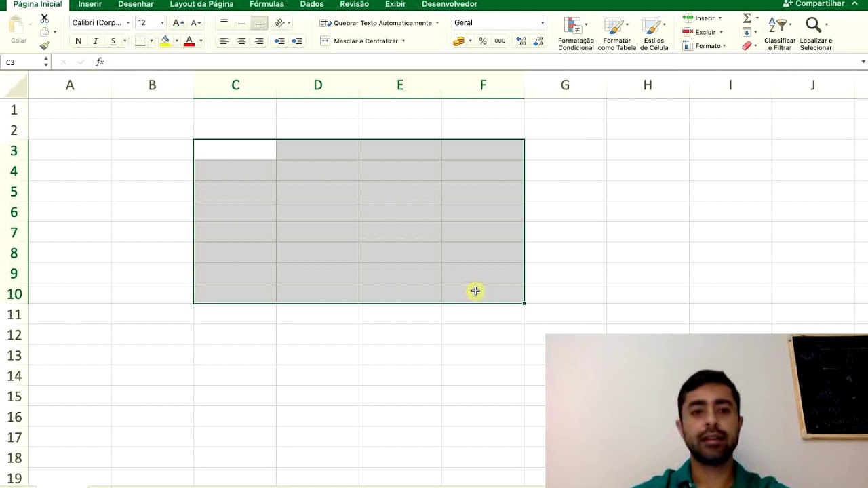Select the Format Painter brush
The height and width of the screenshot is (488, 868).
[45, 46]
